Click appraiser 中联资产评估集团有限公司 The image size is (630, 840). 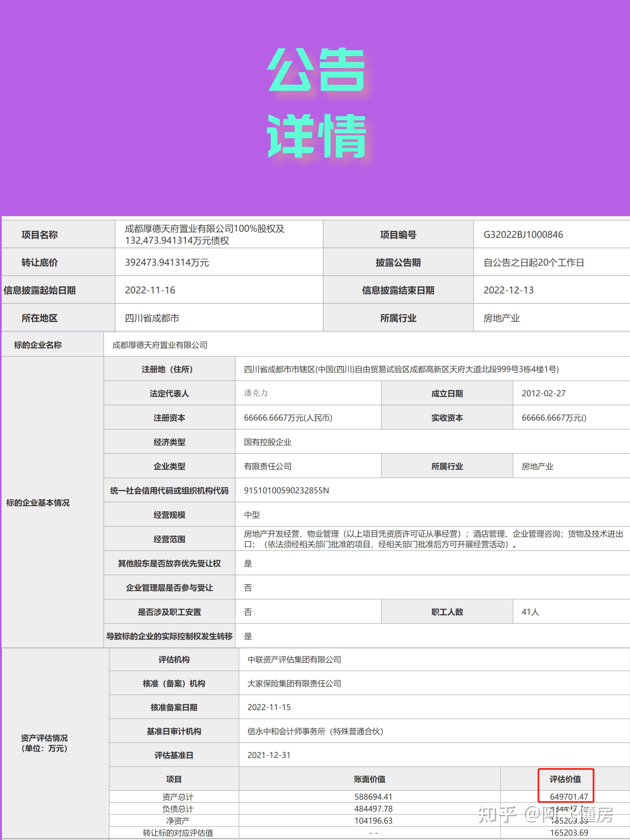click(x=294, y=660)
